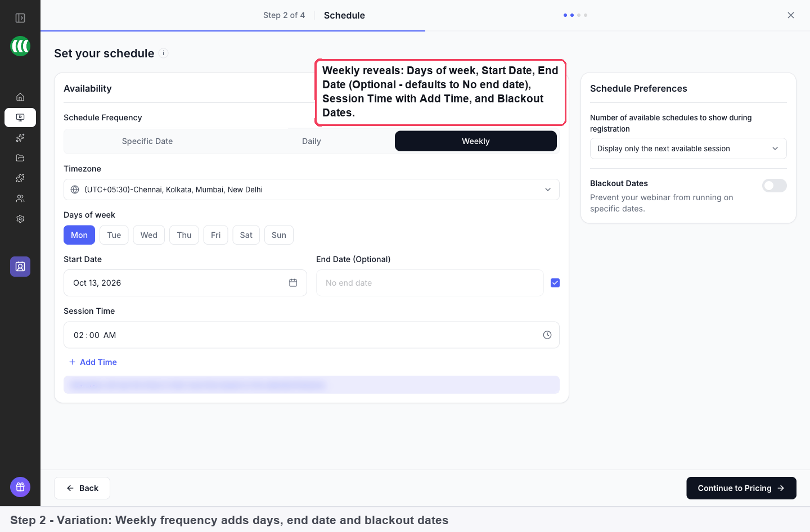
Task: Open the integrations puzzle icon in sidebar
Action: [x=20, y=178]
